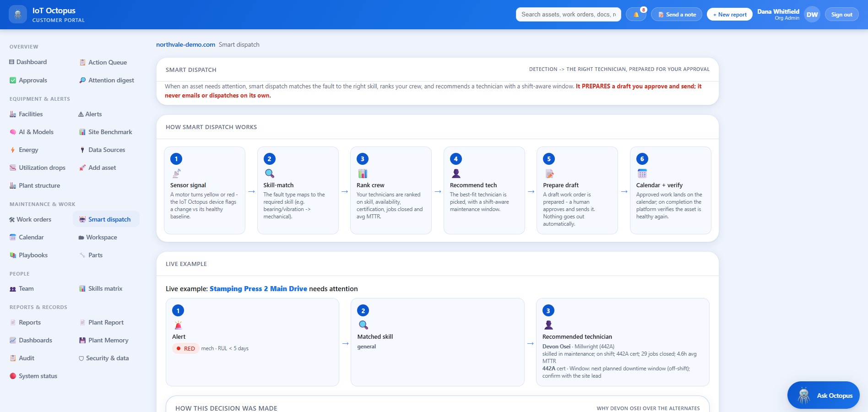Click the Team people icon
This screenshot has width=868, height=412.
click(x=13, y=289)
